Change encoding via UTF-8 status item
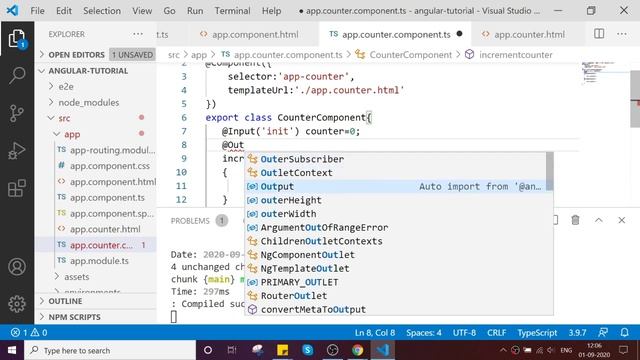The height and width of the screenshot is (360, 640). (x=464, y=333)
